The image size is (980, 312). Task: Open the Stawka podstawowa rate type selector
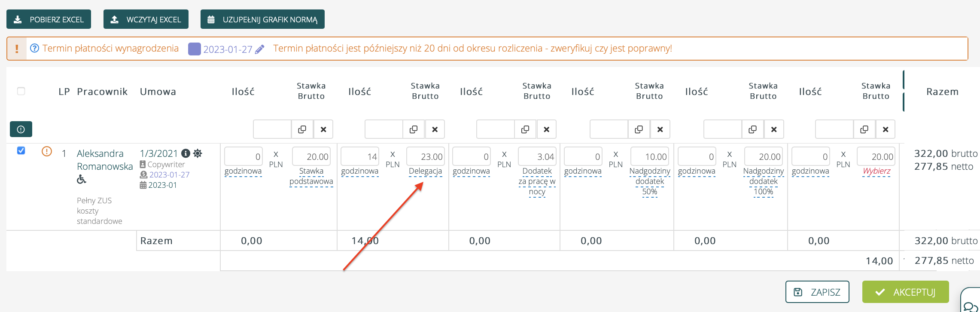(x=311, y=176)
